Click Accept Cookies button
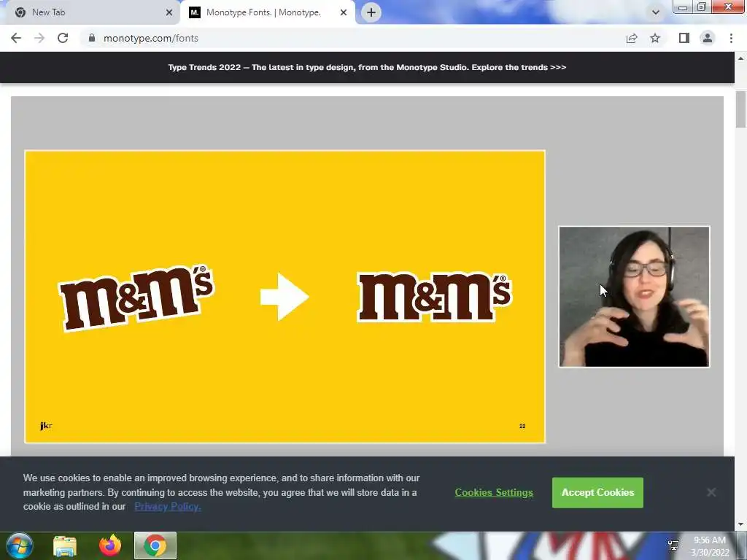The width and height of the screenshot is (747, 560). 598,493
